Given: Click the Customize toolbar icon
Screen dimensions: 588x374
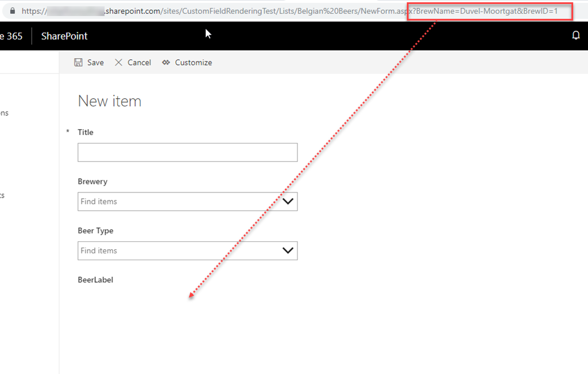Looking at the screenshot, I should pyautogui.click(x=167, y=62).
